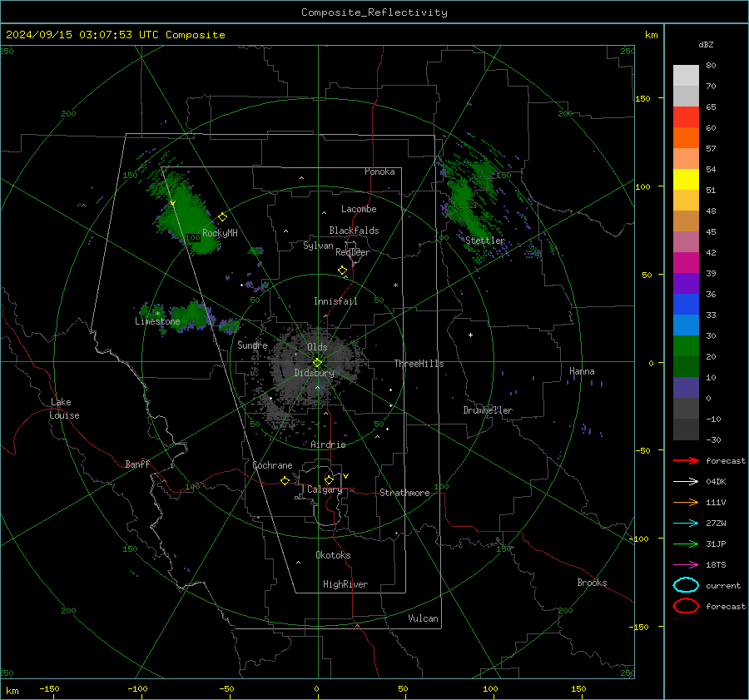Viewport: 749px width, 700px height.
Task: Click the 42 dBZ magenta color swatch
Action: pos(686,263)
